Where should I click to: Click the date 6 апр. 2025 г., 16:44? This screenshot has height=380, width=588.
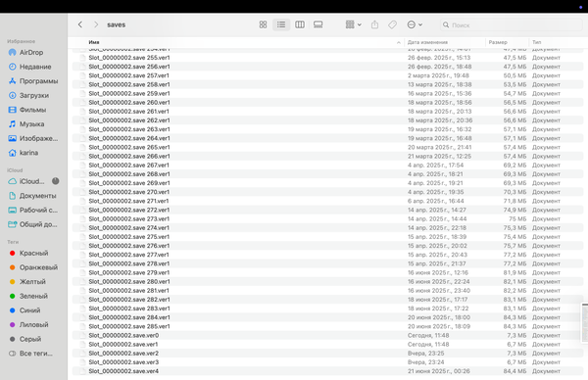coord(435,201)
